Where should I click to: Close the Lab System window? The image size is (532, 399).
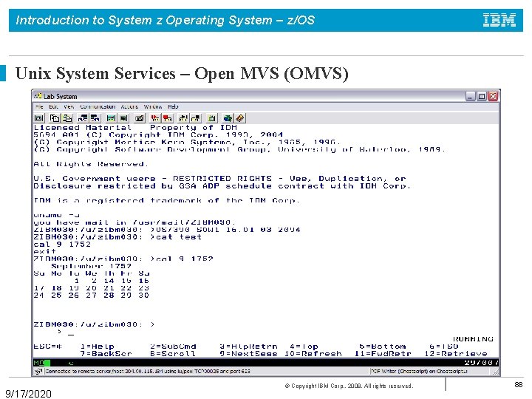[493, 96]
